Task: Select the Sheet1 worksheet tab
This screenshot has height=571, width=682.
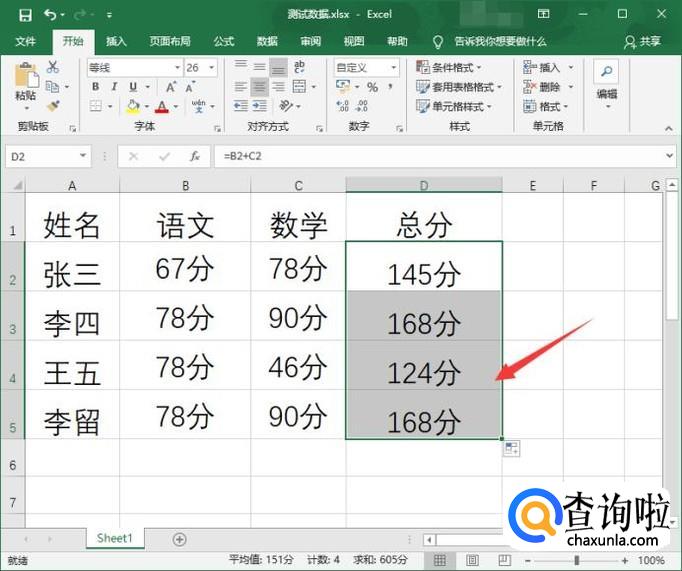Action: pyautogui.click(x=115, y=538)
